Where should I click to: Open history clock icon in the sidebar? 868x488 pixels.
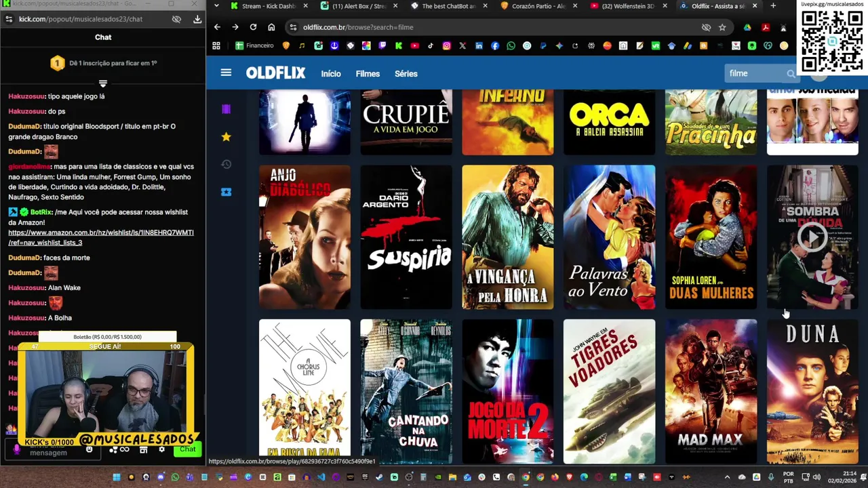coord(226,164)
